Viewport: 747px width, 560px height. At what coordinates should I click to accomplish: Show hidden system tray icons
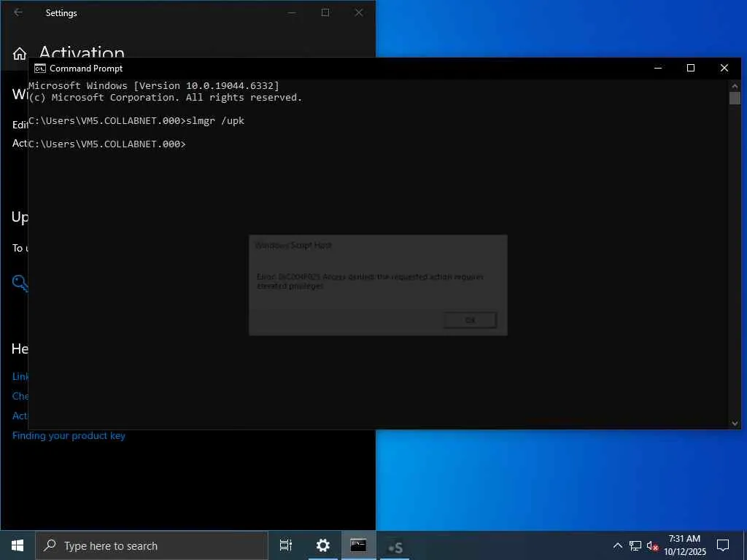[x=617, y=545]
